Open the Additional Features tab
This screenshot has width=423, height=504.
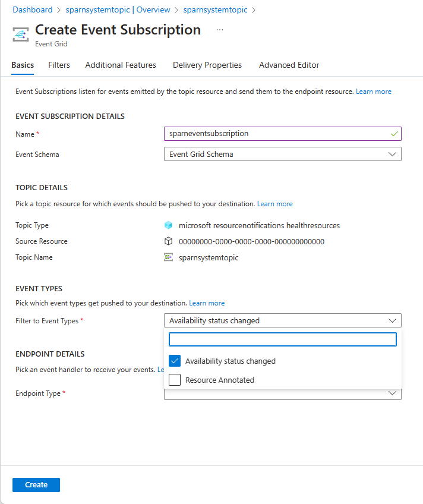tap(121, 65)
